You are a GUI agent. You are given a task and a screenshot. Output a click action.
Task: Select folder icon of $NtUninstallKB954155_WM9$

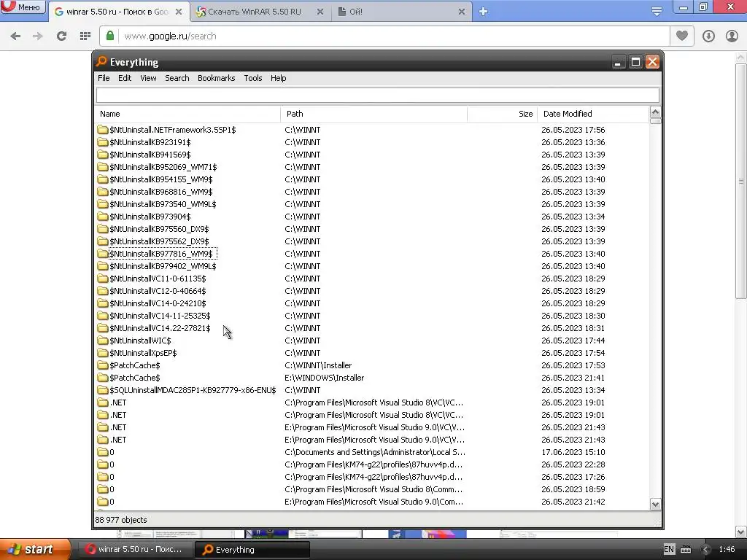click(x=102, y=179)
